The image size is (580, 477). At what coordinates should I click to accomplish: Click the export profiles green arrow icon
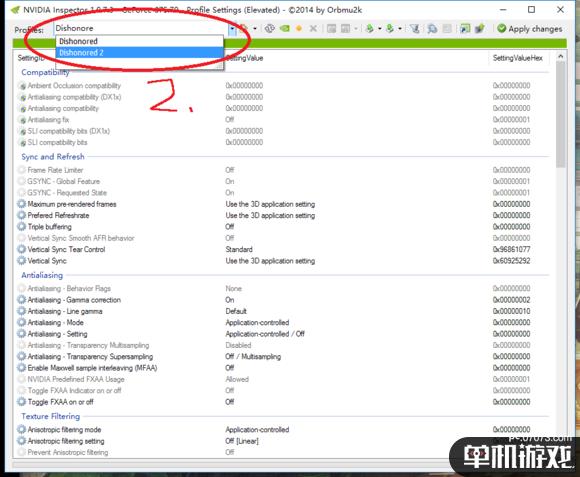click(370, 28)
